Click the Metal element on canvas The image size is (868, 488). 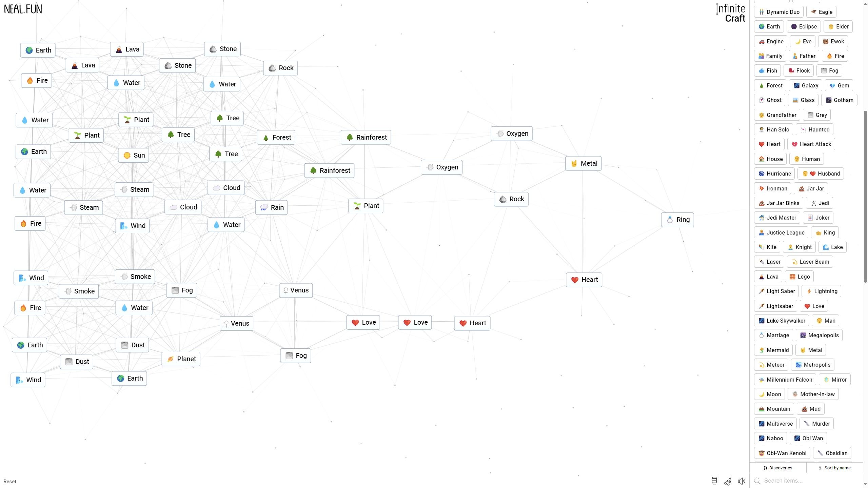point(584,163)
